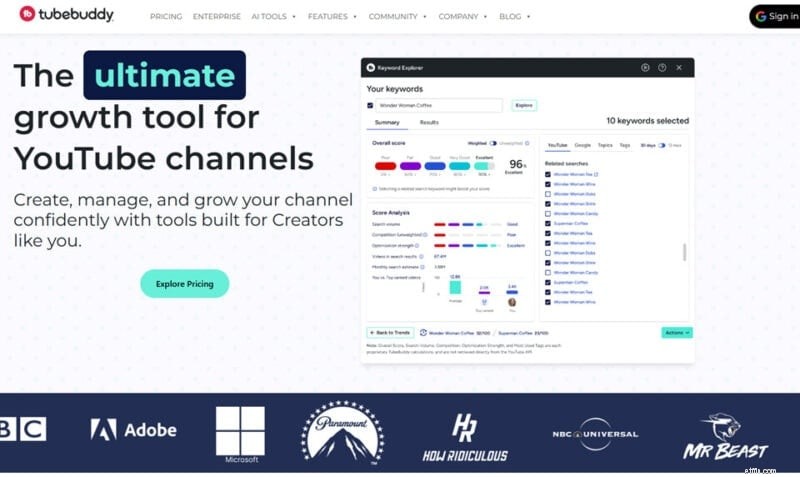Click the purple Fair score pill

coord(410,166)
